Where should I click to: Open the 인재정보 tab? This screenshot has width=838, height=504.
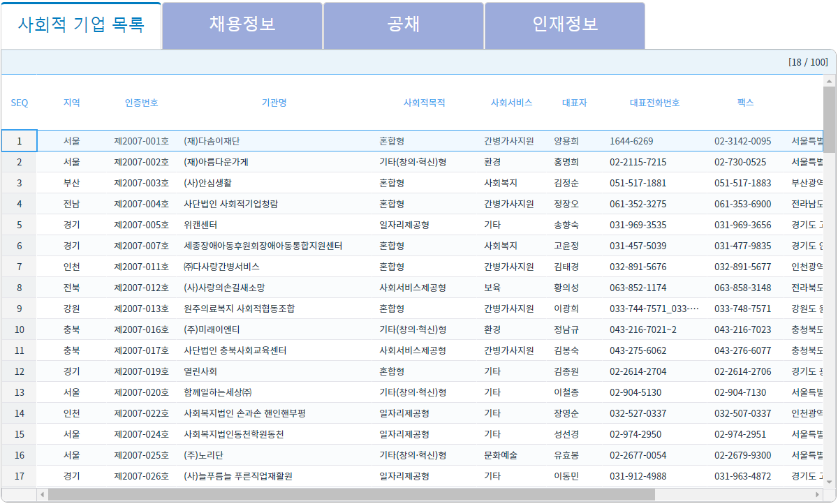[x=565, y=25]
